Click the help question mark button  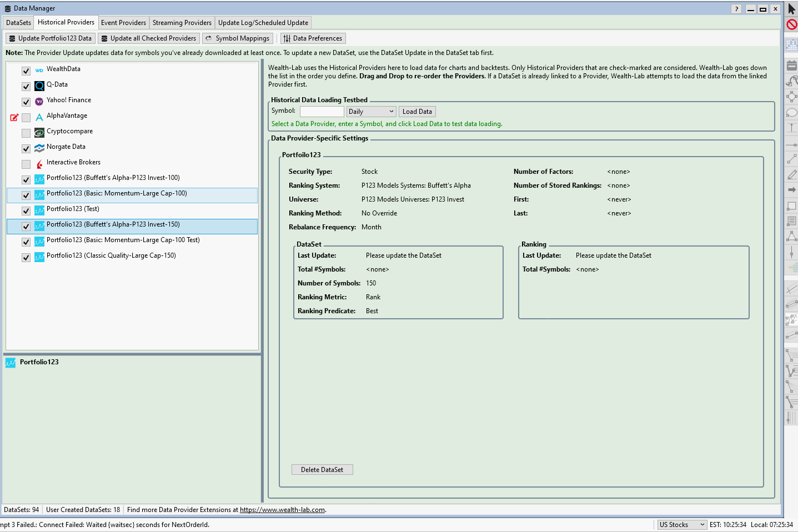click(736, 9)
